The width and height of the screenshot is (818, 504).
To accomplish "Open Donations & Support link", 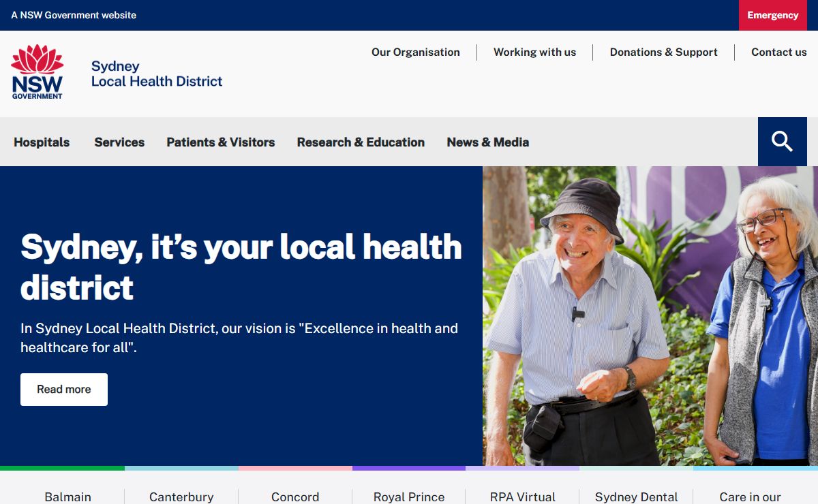I will click(663, 52).
